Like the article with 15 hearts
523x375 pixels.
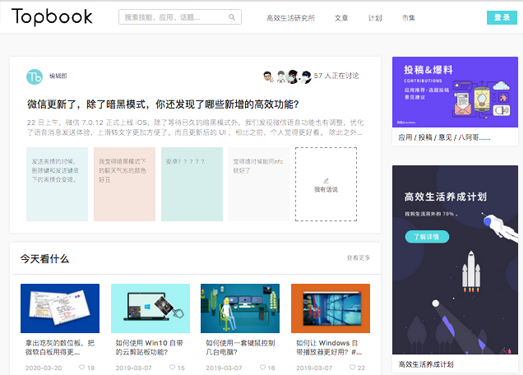(x=172, y=367)
